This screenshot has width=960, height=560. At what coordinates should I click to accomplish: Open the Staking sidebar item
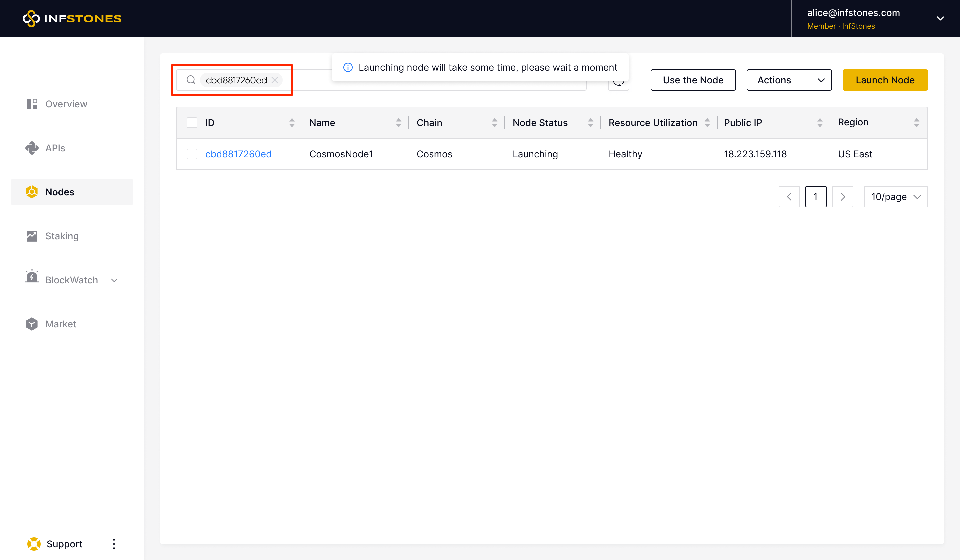coord(62,236)
